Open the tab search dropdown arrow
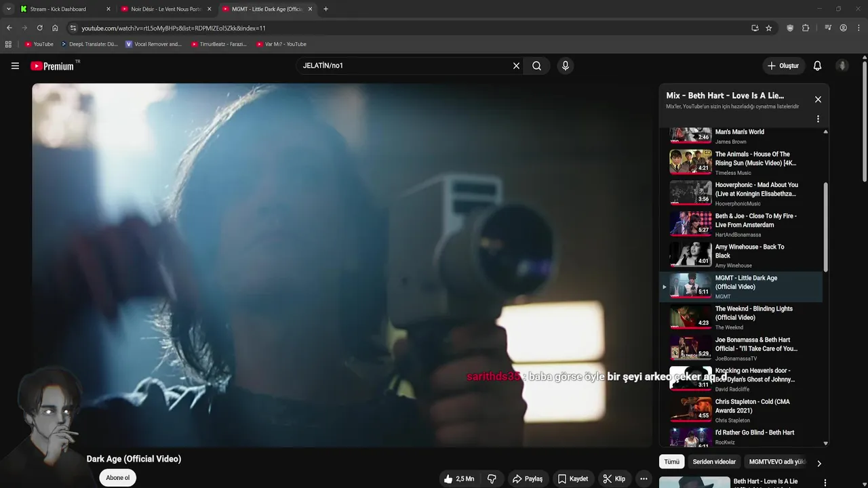Image resolution: width=868 pixels, height=488 pixels. pos(8,9)
